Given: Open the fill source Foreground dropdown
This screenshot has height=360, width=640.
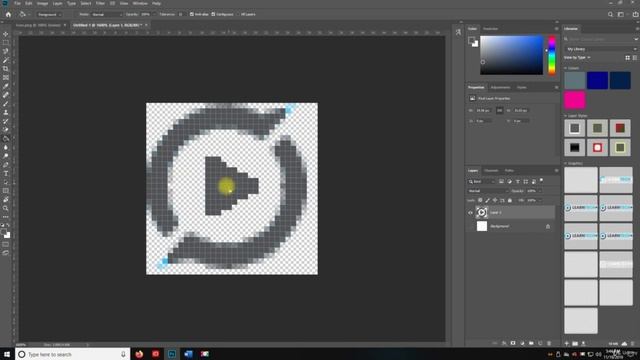Looking at the screenshot, I should [49, 14].
